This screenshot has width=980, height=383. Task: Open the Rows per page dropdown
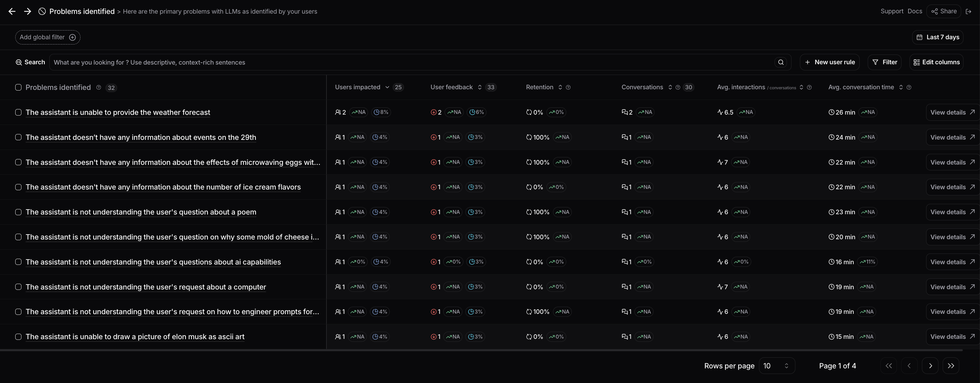pos(777,366)
